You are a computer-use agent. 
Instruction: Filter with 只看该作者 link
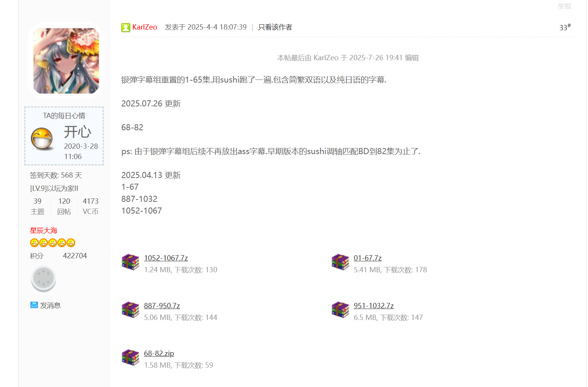pyautogui.click(x=275, y=27)
